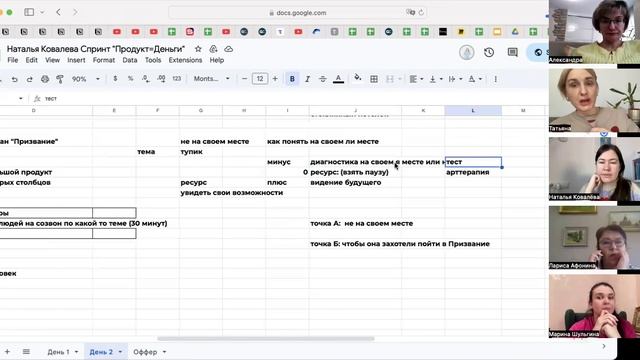
Task: Open the Insert menu
Action: tap(76, 60)
